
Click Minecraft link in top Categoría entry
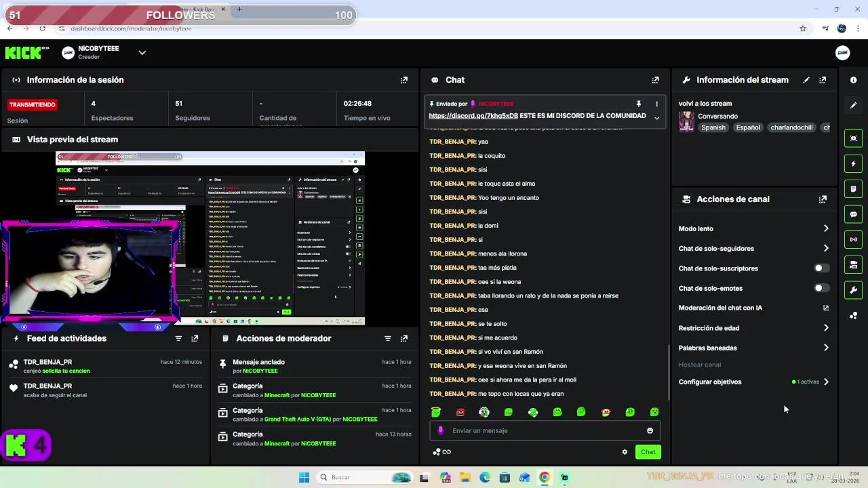tap(277, 395)
